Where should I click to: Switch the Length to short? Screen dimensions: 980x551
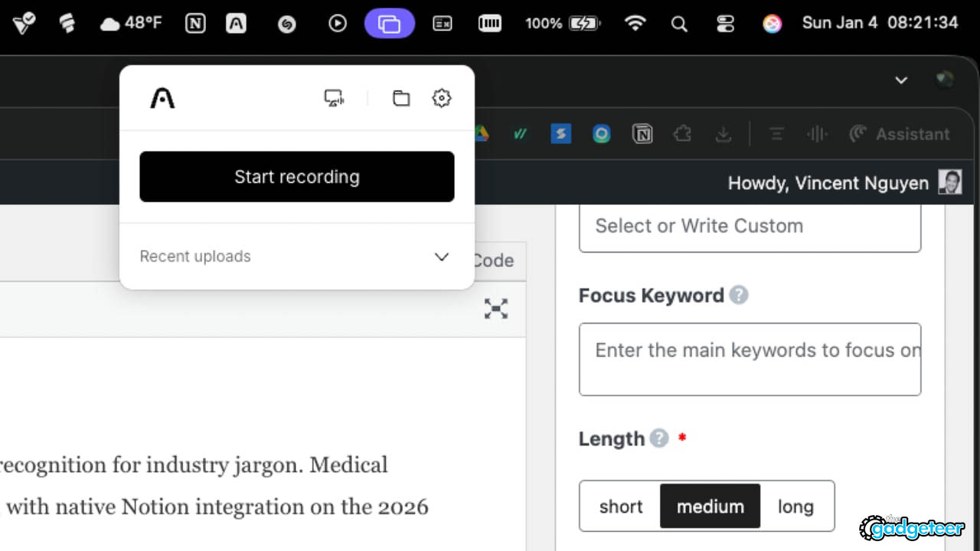pyautogui.click(x=621, y=506)
